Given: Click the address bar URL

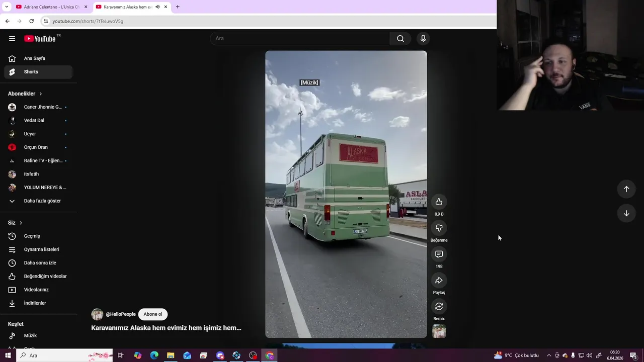Looking at the screenshot, I should pyautogui.click(x=88, y=21).
